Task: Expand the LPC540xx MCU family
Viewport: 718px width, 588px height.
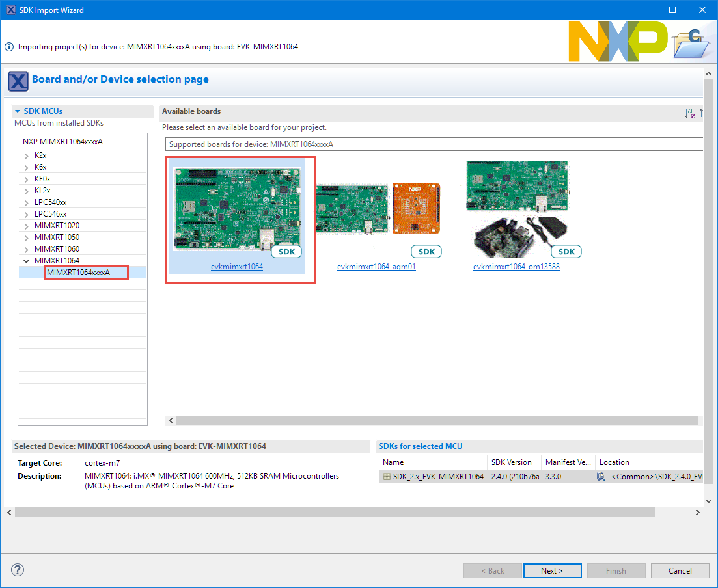Action: pyautogui.click(x=27, y=202)
